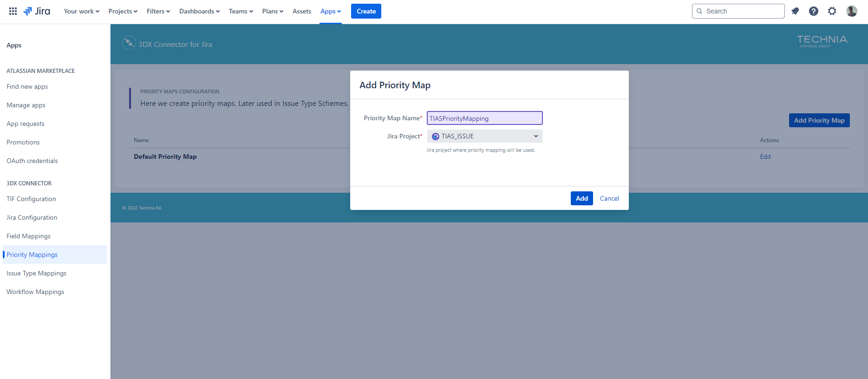Screen dimensions: 868x379
Task: Select Field Mappings in the sidebar
Action: (28, 236)
